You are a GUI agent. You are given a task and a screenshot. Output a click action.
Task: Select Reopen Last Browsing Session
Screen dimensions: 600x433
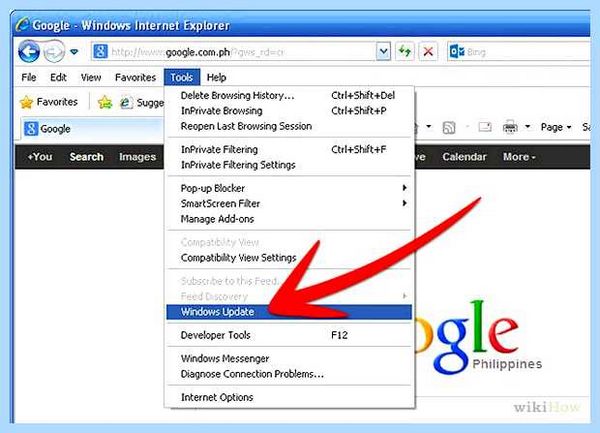289,126
